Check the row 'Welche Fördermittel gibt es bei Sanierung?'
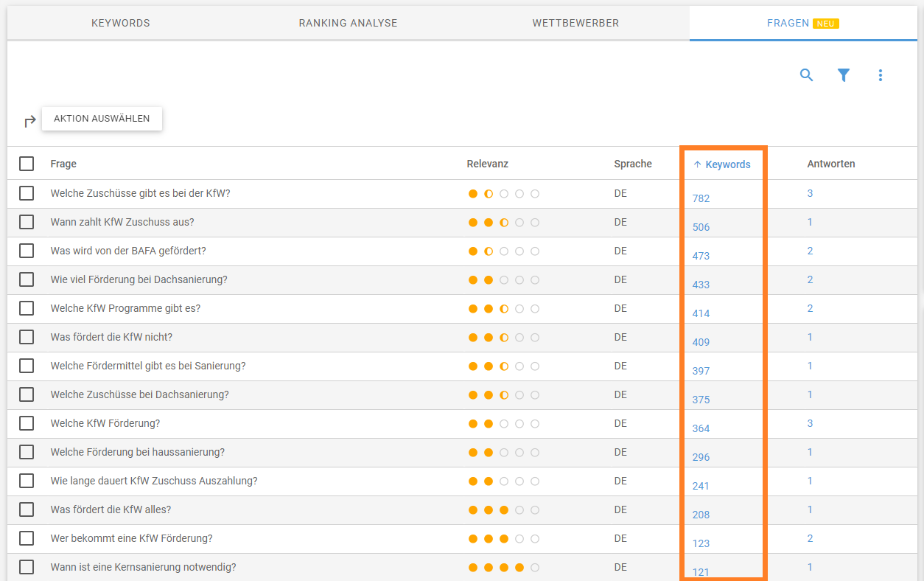 coord(27,366)
